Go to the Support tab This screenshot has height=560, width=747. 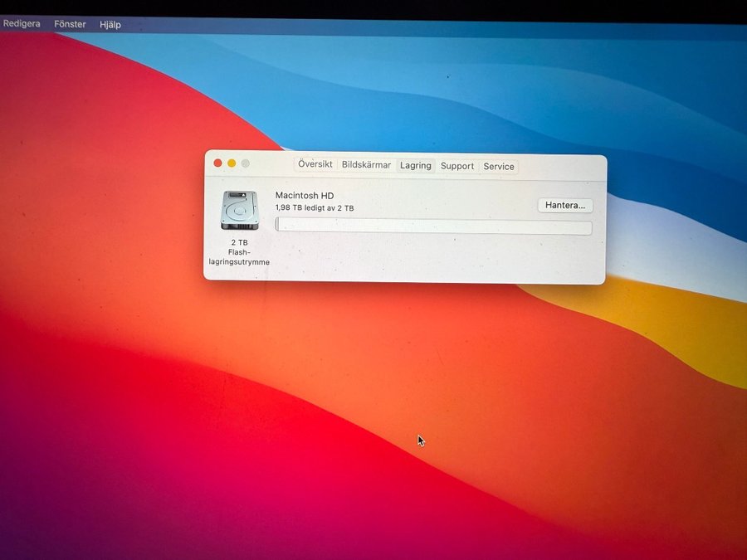(457, 166)
